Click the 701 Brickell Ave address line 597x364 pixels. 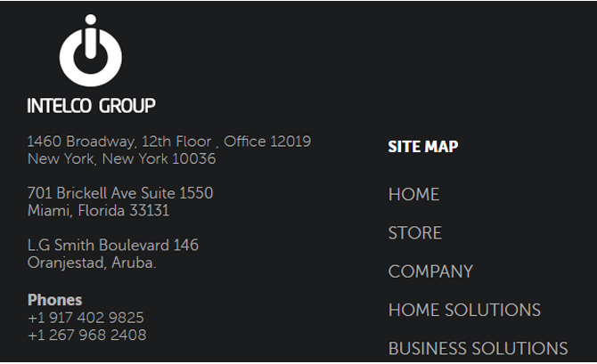(120, 193)
